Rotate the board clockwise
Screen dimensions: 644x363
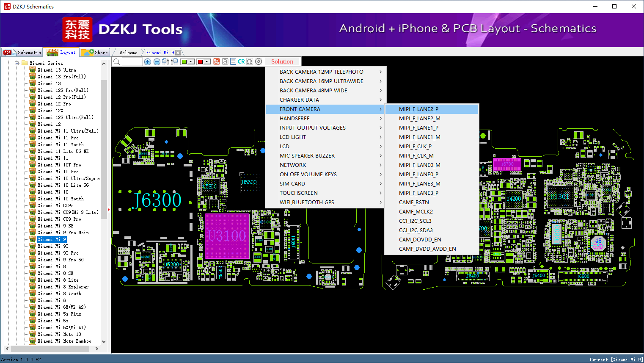(165, 62)
